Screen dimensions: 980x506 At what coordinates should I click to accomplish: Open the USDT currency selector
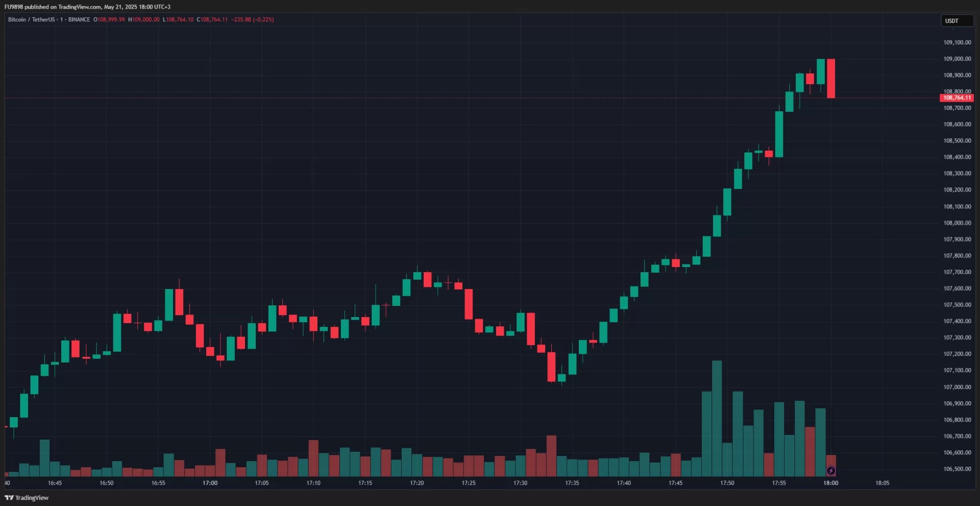[x=957, y=21]
